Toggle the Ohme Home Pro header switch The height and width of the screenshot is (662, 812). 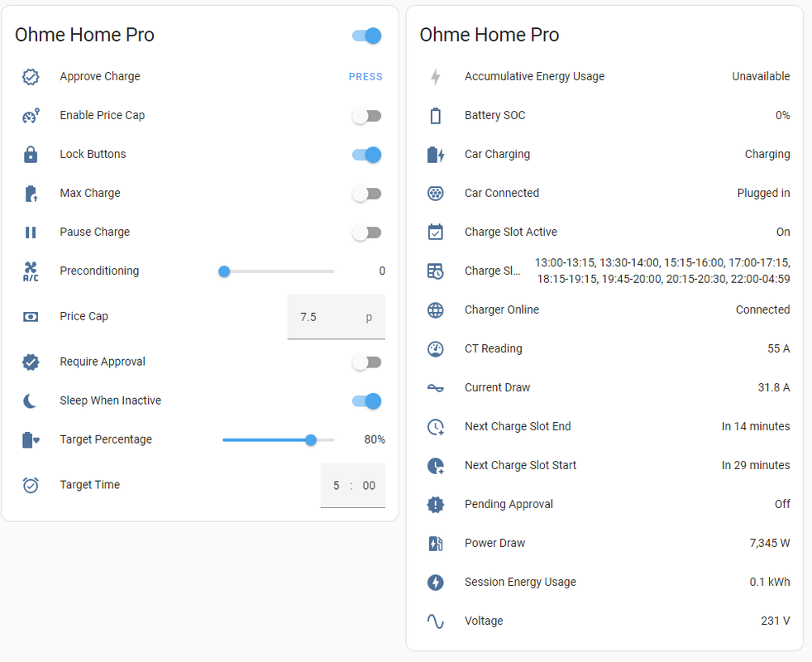tap(366, 36)
